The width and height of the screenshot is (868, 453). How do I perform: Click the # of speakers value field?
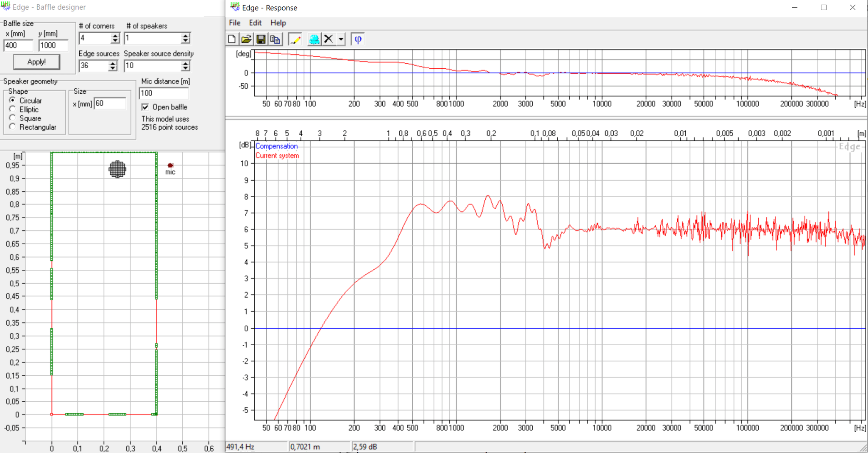153,38
